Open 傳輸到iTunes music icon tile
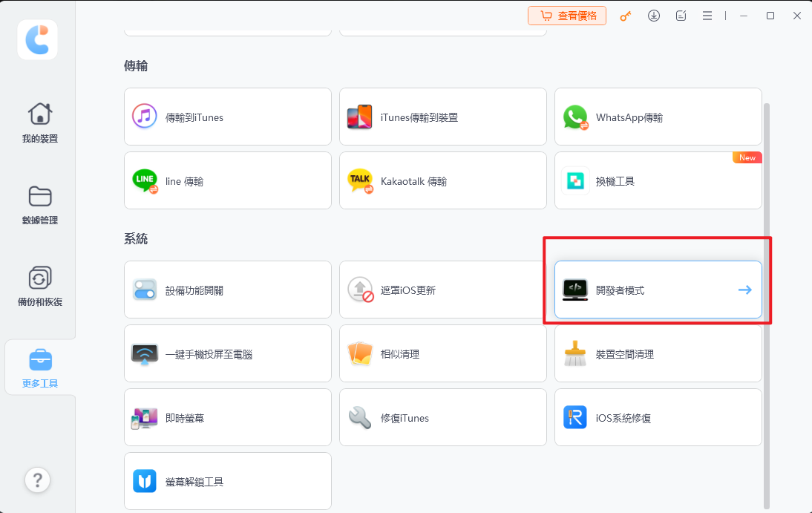 [x=227, y=117]
